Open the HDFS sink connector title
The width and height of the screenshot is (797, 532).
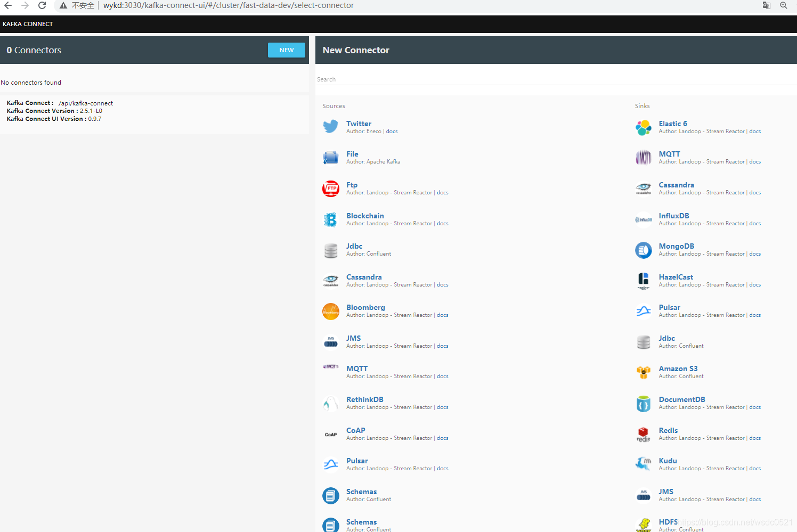pyautogui.click(x=668, y=522)
